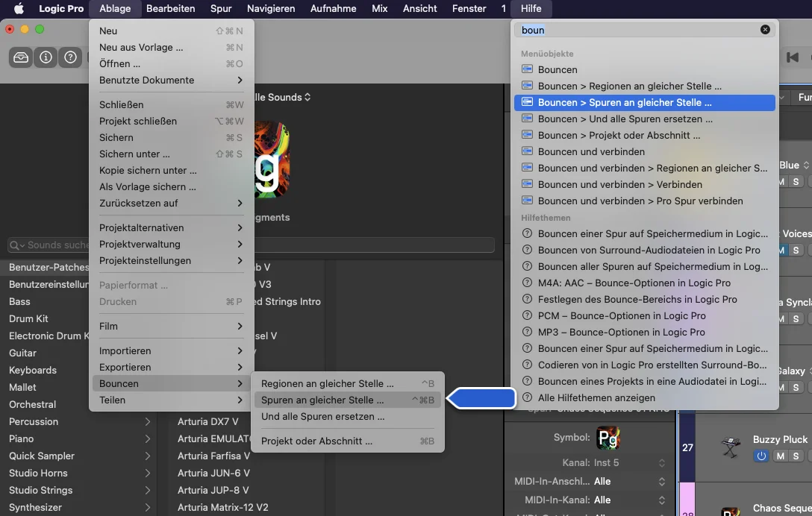
Task: Click the go-to-beginning transport icon
Action: (793, 57)
